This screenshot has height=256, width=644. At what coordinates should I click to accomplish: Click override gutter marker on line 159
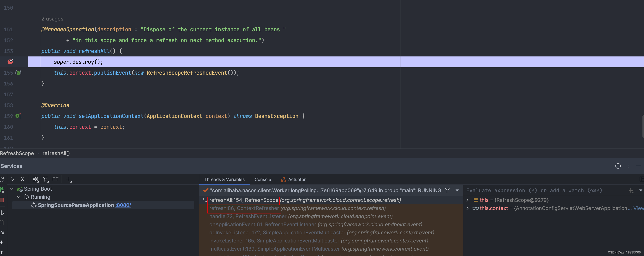click(x=19, y=116)
